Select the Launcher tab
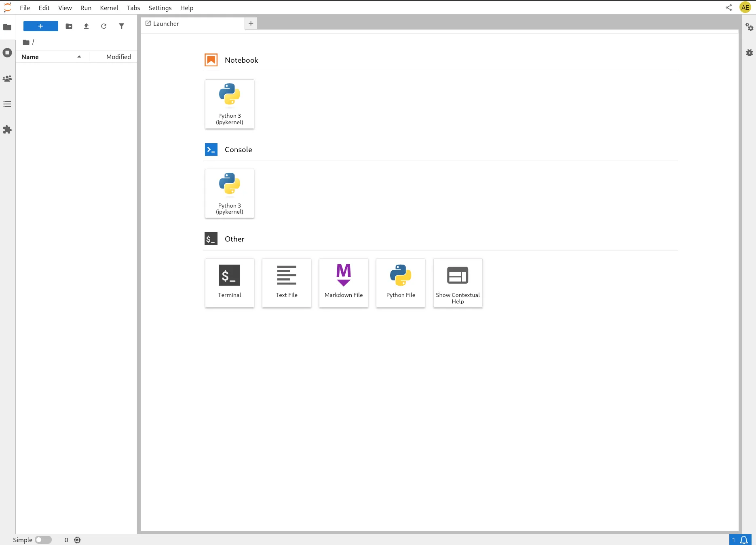756x545 pixels. pos(166,23)
